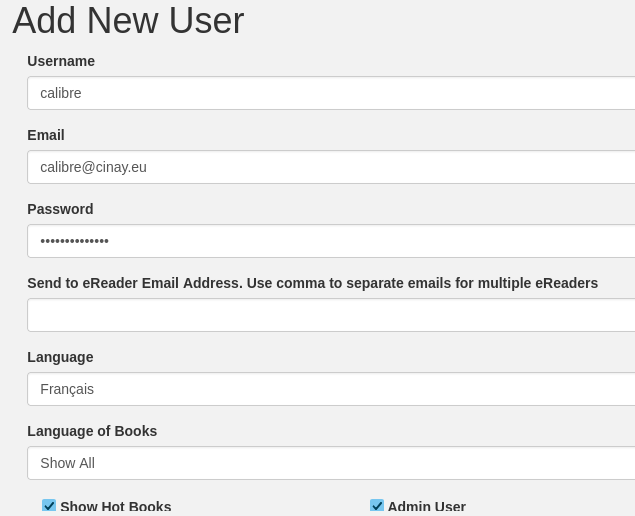Click the masked dots in the Password field

(x=74, y=241)
